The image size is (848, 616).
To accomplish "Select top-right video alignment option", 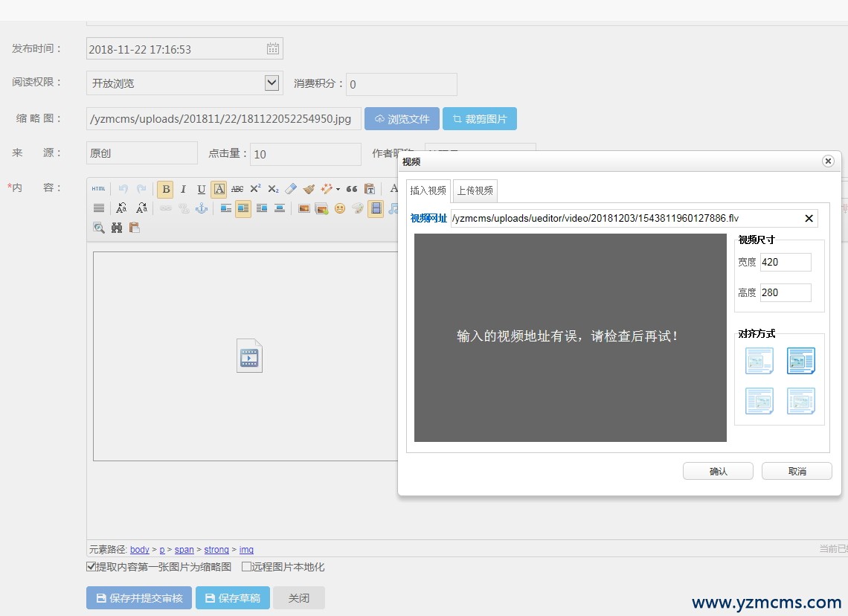I will point(801,361).
